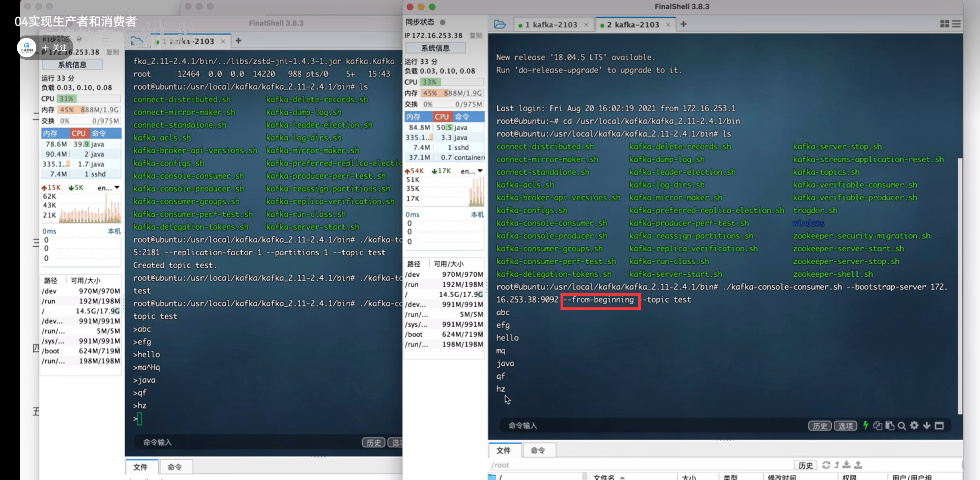Viewport: 980px width, 480px height.
Task: Select the 命令 tab in bottom panel
Action: point(538,450)
